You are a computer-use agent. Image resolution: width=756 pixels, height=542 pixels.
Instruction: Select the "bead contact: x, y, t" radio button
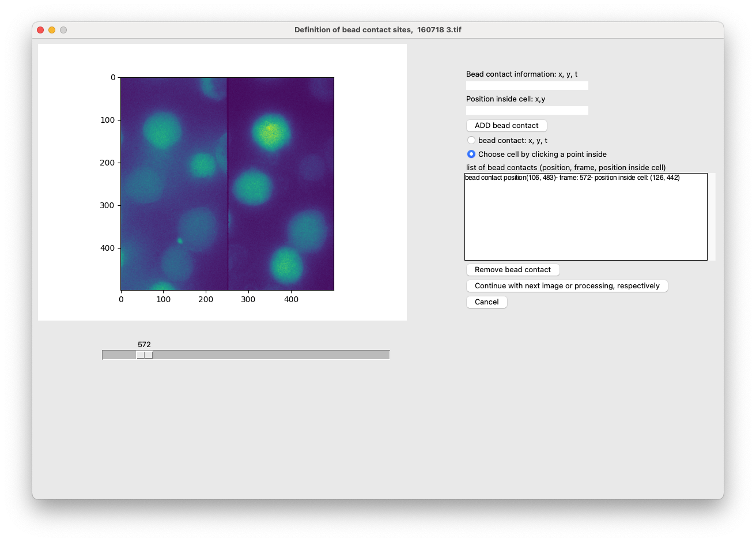coord(471,140)
